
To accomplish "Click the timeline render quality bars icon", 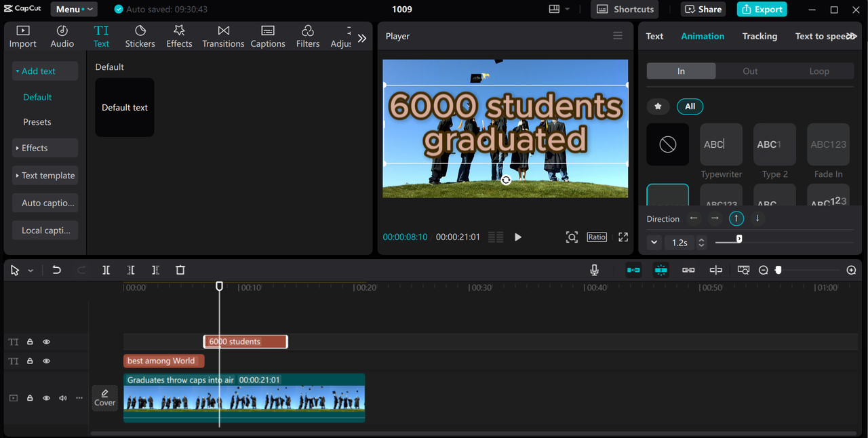I will pyautogui.click(x=496, y=237).
